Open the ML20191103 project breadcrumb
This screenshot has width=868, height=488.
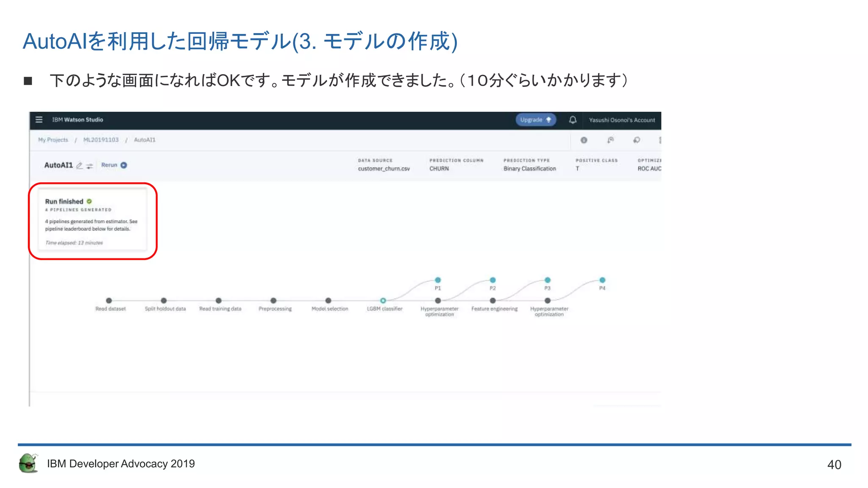(101, 140)
